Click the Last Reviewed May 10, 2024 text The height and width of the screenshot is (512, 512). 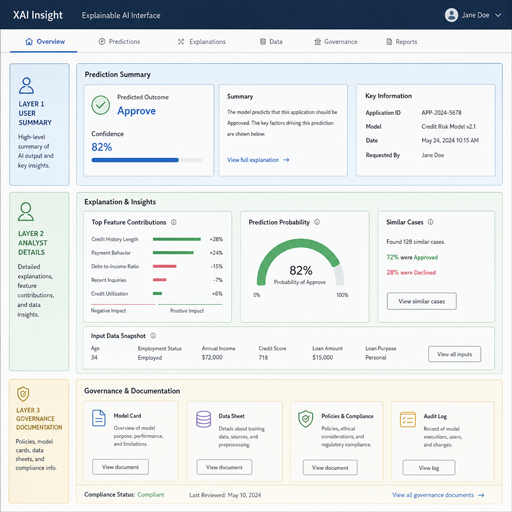coord(225,495)
